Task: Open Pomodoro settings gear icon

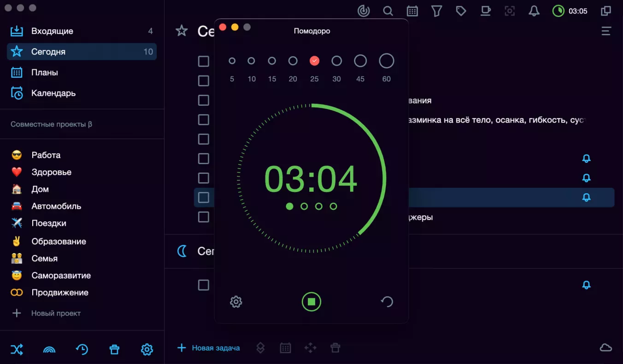Action: click(x=236, y=302)
